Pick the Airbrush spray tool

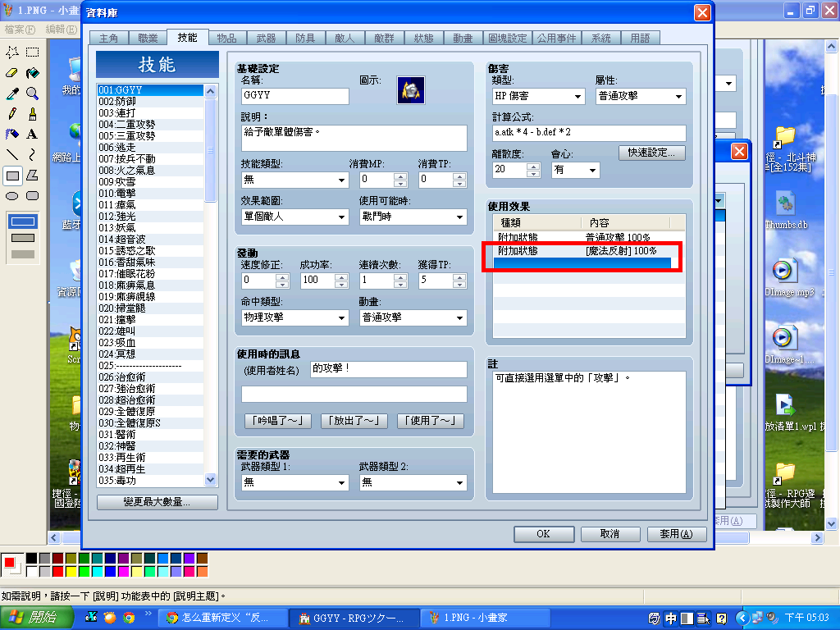12,134
